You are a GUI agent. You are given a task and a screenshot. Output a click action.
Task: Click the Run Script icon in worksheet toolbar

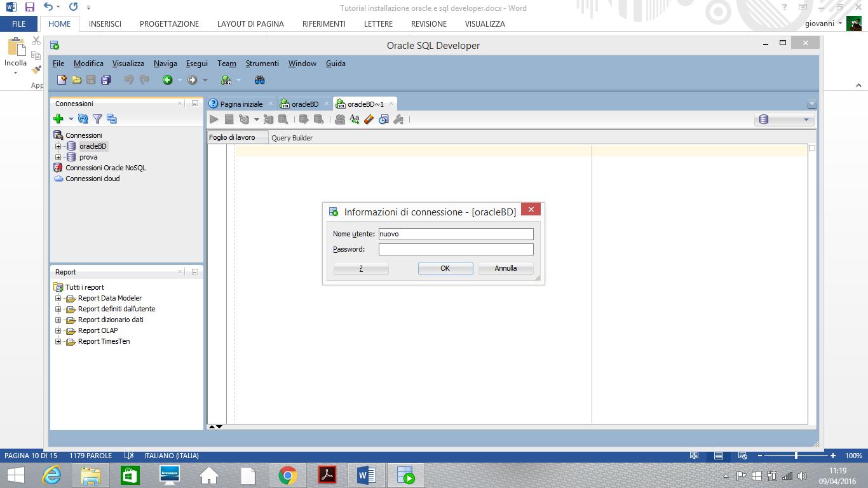pyautogui.click(x=229, y=119)
